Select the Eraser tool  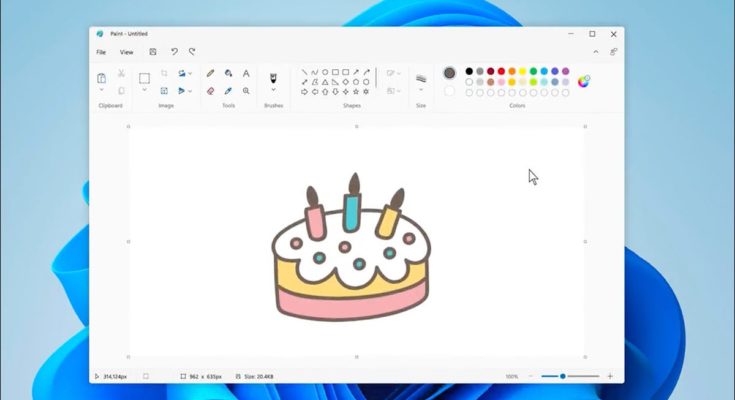[210, 91]
